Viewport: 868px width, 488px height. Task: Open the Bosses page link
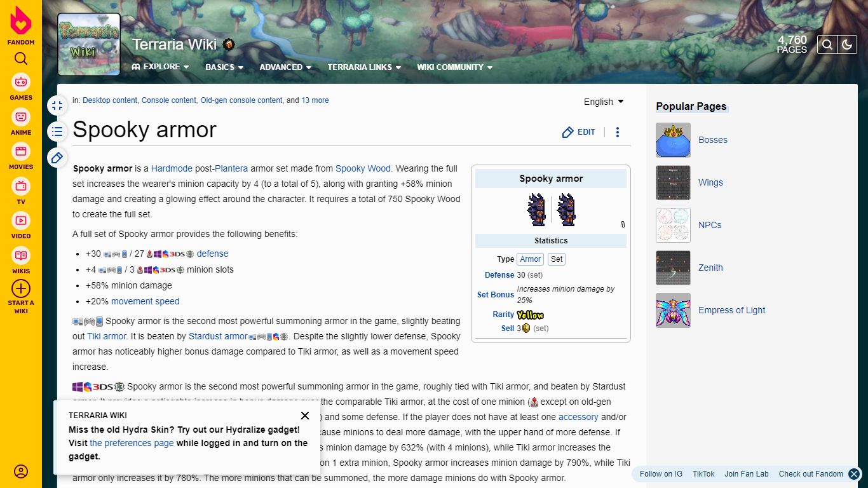tap(713, 140)
